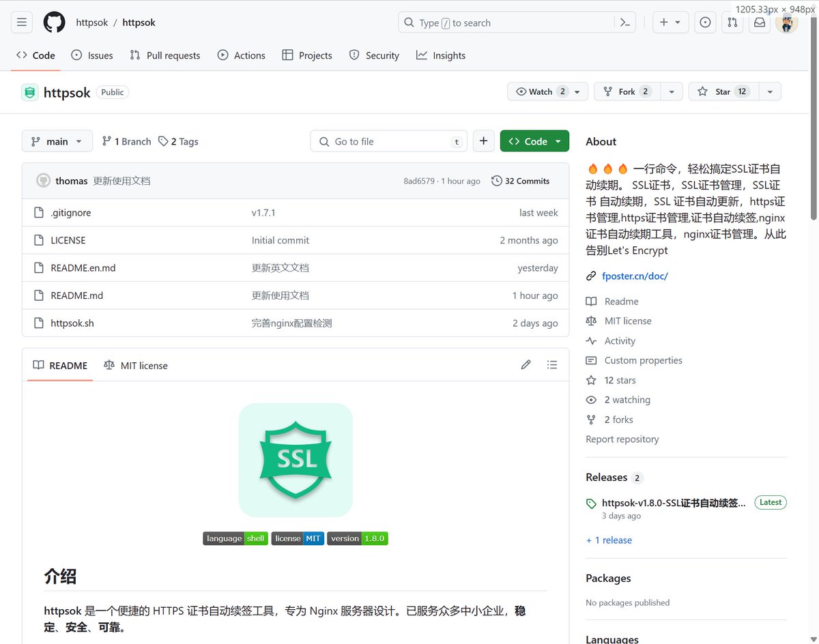View the 32 Commits history

pos(521,181)
